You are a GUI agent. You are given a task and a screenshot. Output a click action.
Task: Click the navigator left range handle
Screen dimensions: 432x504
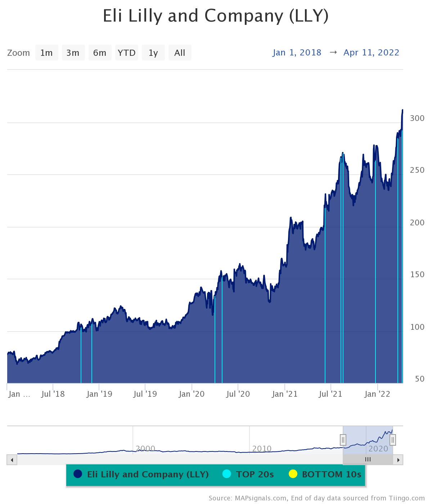[343, 440]
